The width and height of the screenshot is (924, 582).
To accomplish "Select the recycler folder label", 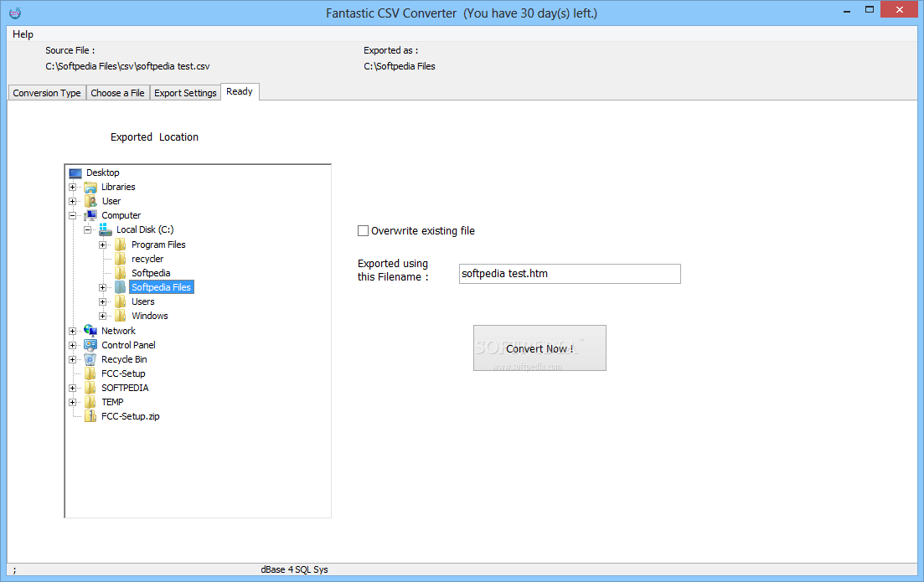I will pos(147,259).
